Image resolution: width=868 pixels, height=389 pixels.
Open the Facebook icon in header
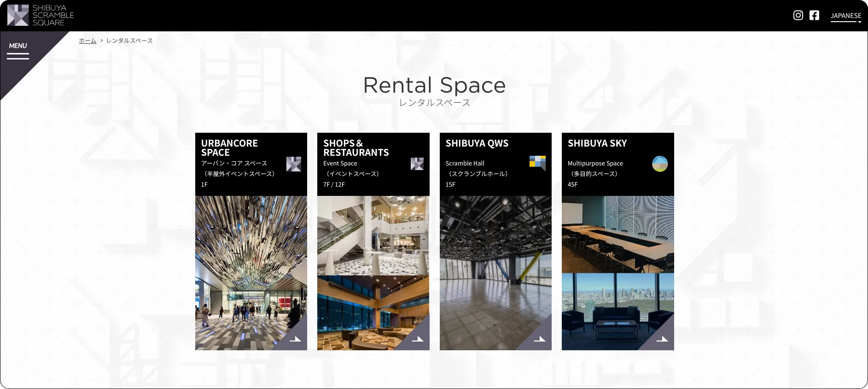814,15
